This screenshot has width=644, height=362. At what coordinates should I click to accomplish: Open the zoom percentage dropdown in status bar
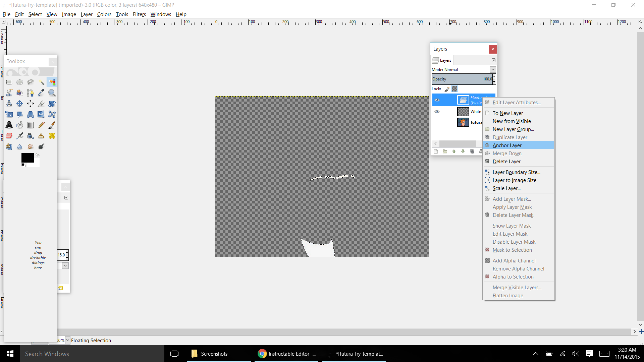coord(67,340)
